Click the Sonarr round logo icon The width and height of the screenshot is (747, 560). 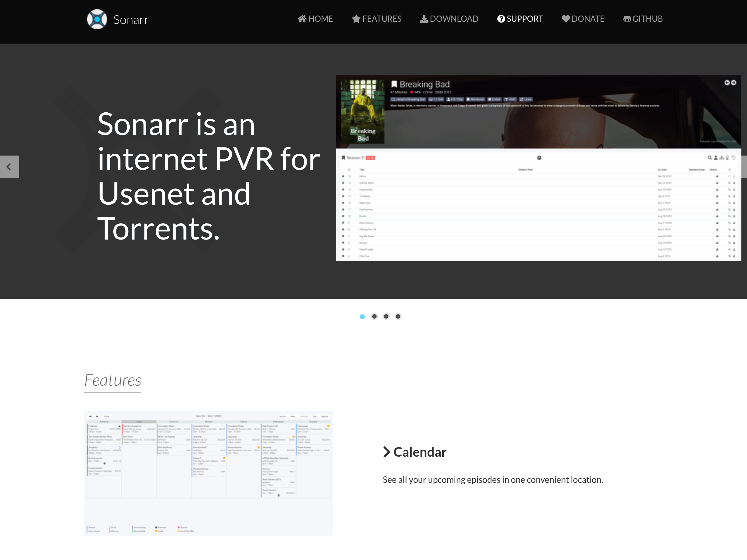(97, 19)
